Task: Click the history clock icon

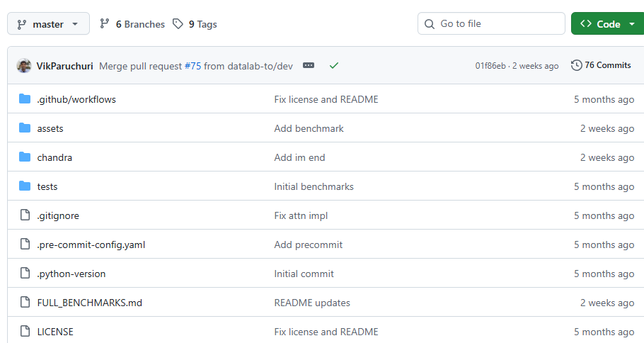Action: [577, 65]
